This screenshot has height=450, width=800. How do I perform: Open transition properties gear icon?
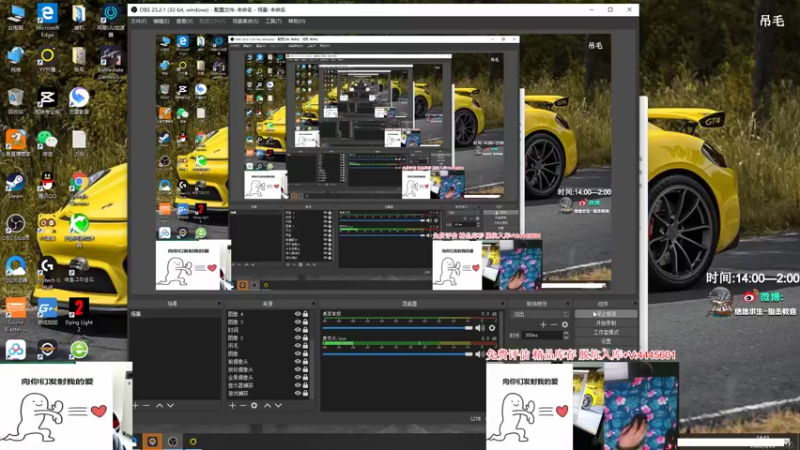[x=565, y=324]
